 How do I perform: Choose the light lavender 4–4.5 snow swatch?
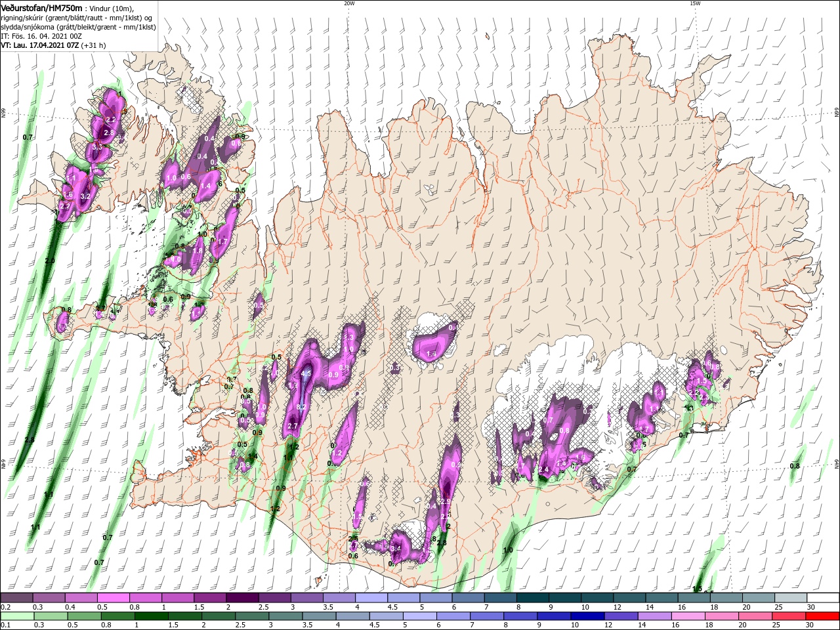(x=370, y=598)
